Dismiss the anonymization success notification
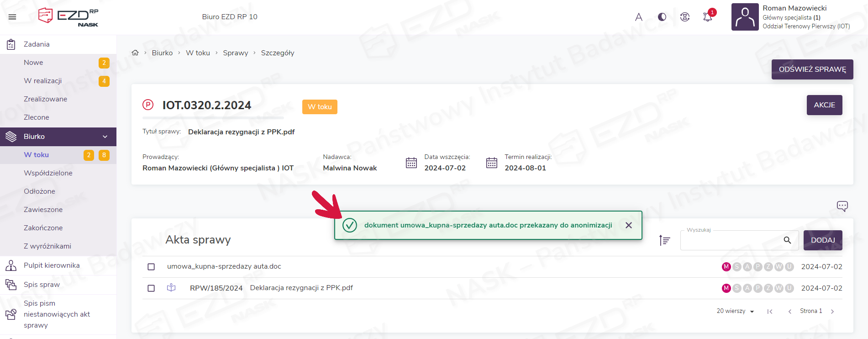 tap(629, 225)
